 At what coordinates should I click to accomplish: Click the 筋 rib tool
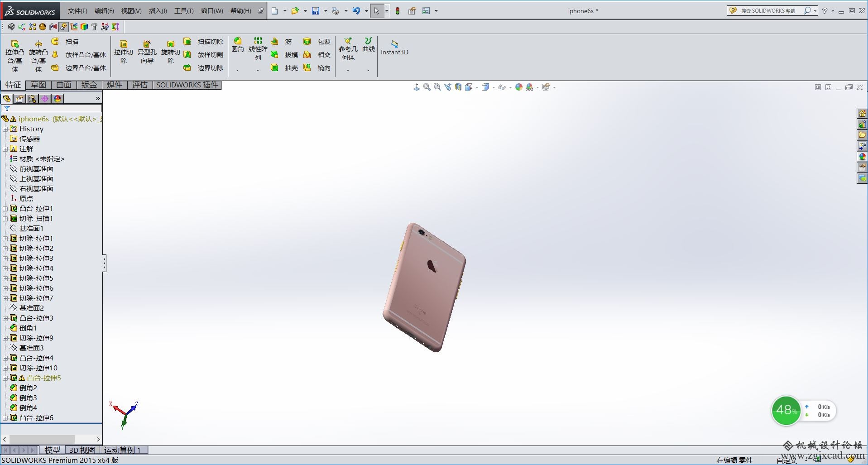282,42
